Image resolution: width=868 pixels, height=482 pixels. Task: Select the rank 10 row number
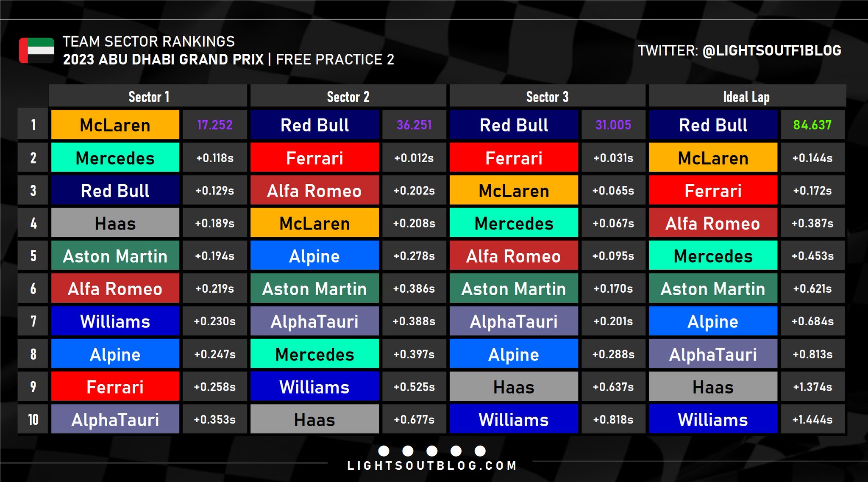(x=33, y=419)
